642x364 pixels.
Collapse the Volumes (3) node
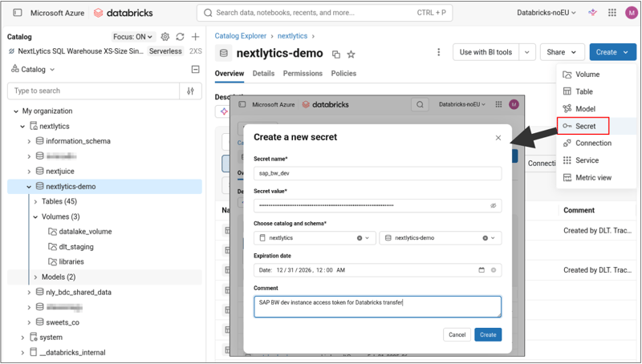[35, 216]
